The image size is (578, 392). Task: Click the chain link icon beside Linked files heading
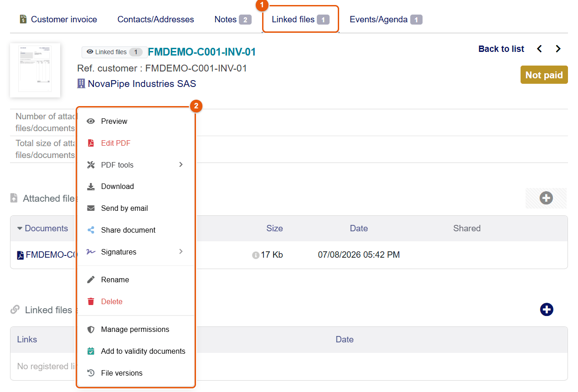pyautogui.click(x=15, y=310)
